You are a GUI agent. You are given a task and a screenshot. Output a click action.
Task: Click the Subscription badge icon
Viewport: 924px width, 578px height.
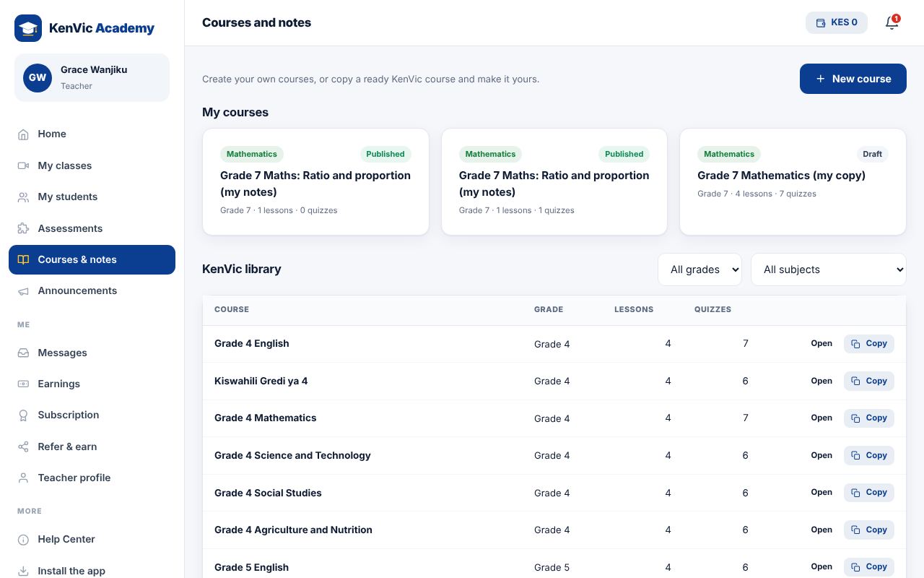tap(23, 415)
